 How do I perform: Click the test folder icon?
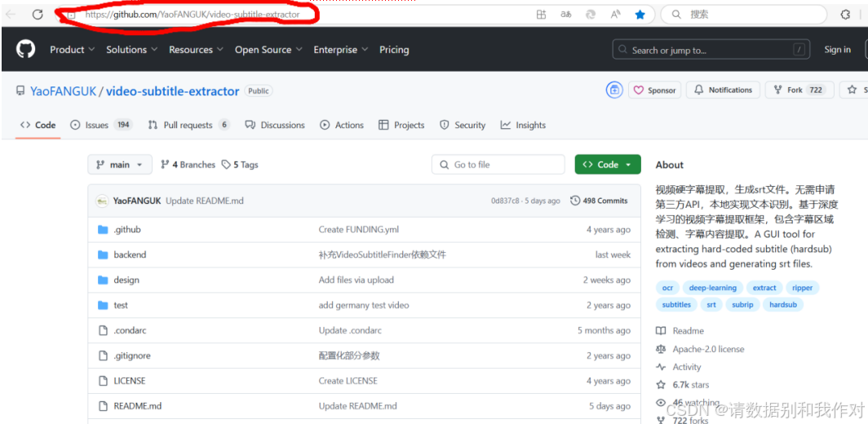103,305
